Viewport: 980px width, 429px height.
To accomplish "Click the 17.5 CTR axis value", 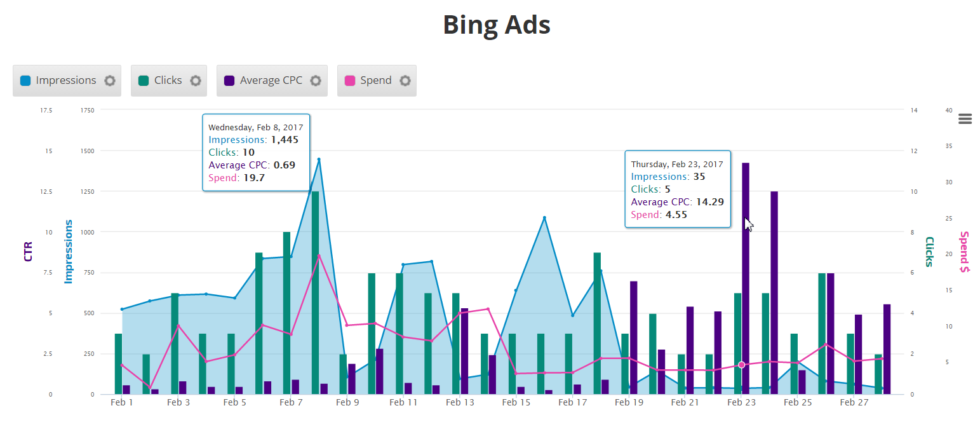I will pos(46,110).
